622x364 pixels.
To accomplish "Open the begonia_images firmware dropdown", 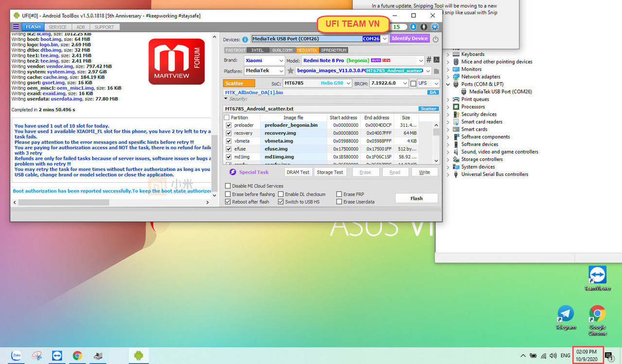I will point(428,71).
